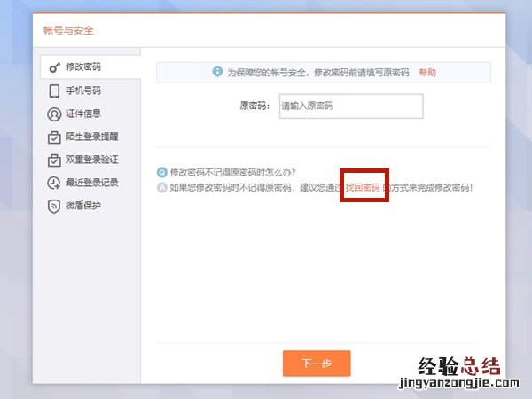Click the 找回密码 link
The height and width of the screenshot is (399, 532).
(363, 187)
